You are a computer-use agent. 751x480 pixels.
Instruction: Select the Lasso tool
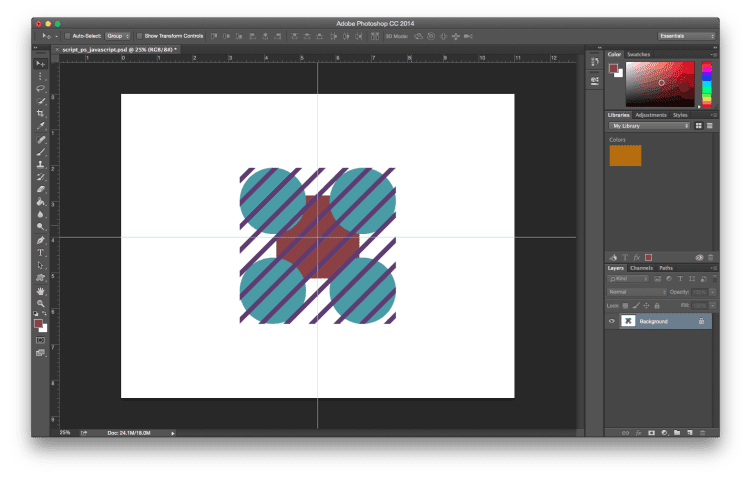[x=40, y=89]
